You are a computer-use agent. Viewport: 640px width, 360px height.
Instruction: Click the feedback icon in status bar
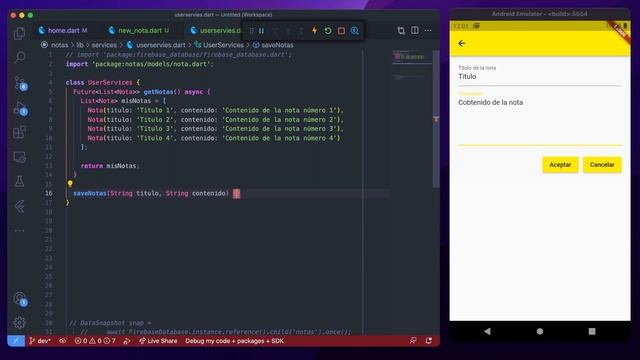pyautogui.click(x=413, y=340)
